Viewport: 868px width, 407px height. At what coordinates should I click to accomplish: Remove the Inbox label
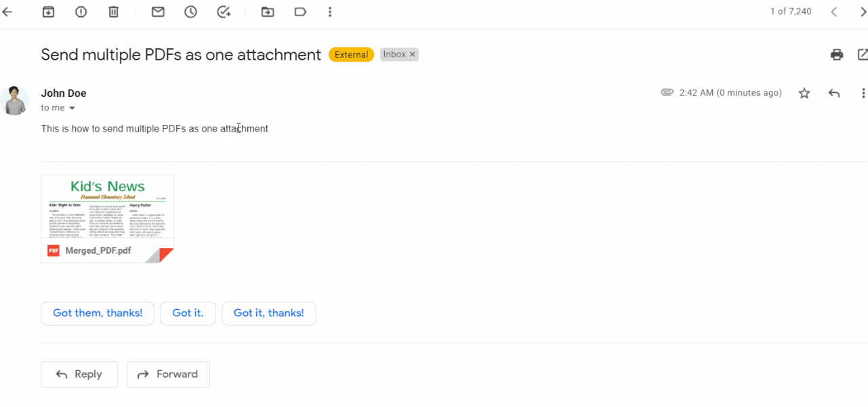tap(412, 54)
